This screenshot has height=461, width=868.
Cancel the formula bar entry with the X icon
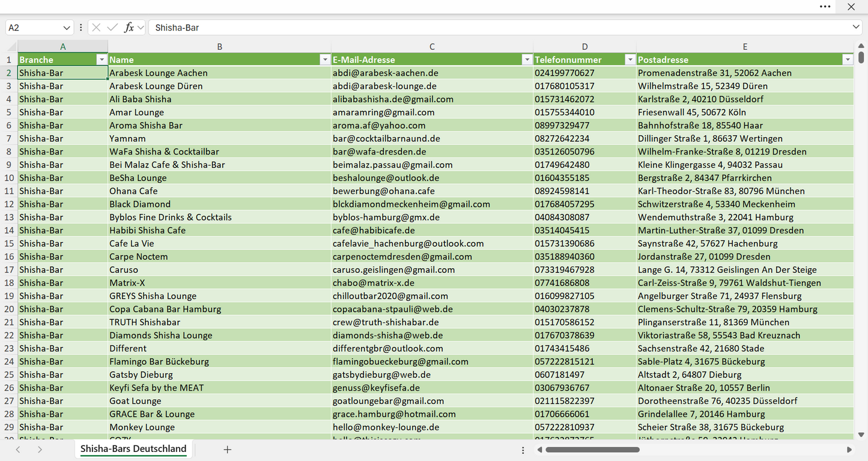click(x=96, y=28)
